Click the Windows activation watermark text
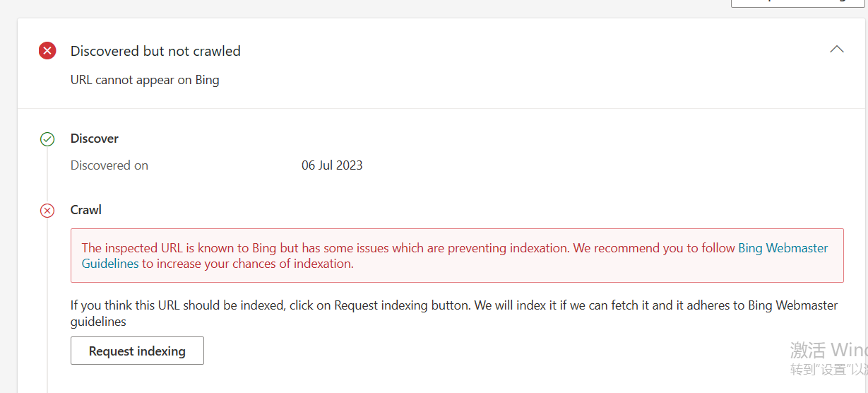Viewport: 868px width, 393px height. coord(828,350)
